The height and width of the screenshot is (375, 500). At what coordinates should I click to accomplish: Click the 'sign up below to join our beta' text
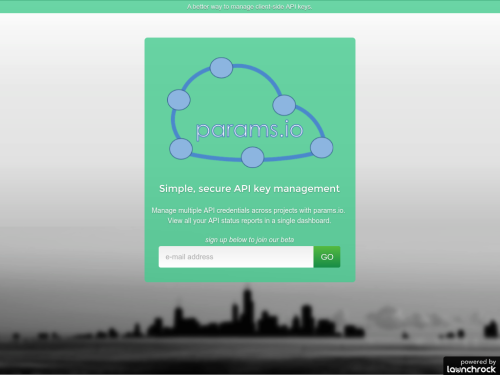[250, 240]
